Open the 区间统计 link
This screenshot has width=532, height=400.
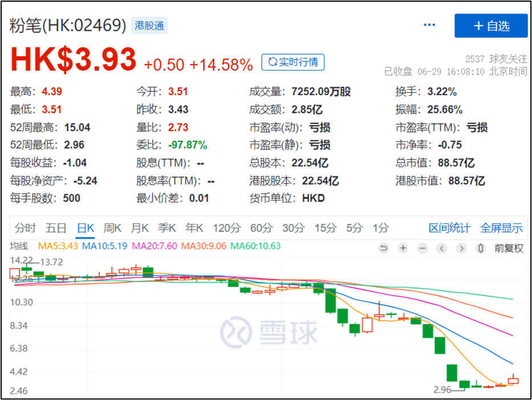point(449,228)
